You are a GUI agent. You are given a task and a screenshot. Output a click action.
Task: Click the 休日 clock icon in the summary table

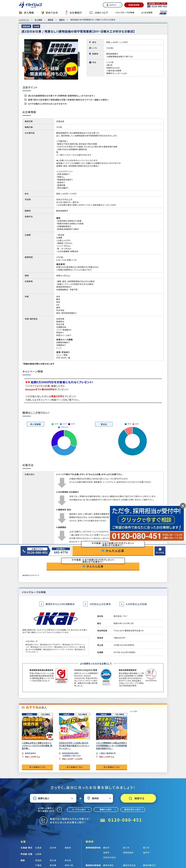click(x=90, y=62)
